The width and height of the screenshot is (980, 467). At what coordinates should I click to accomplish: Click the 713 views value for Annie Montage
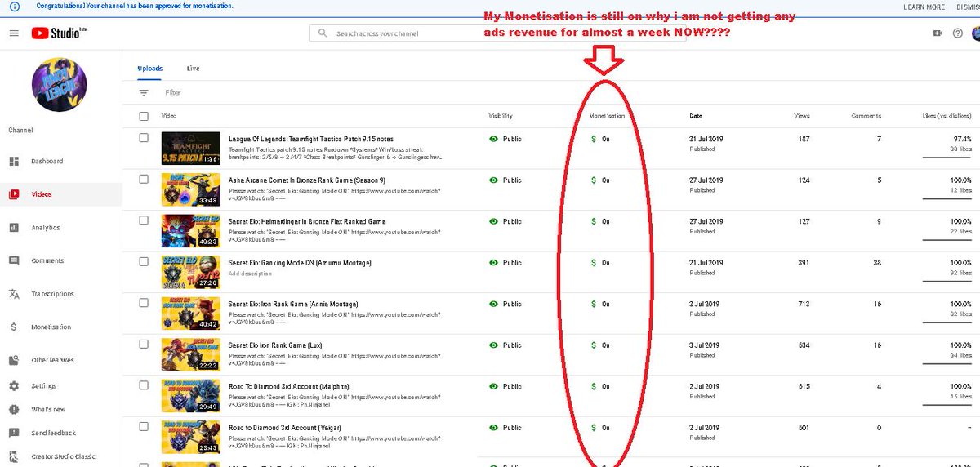click(x=804, y=305)
